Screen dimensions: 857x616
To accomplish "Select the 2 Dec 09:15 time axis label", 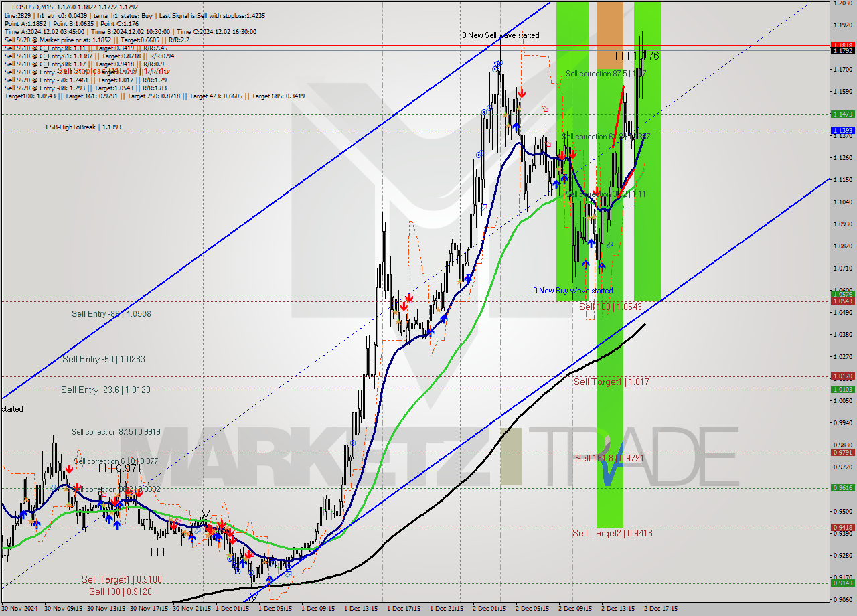I will (x=575, y=609).
